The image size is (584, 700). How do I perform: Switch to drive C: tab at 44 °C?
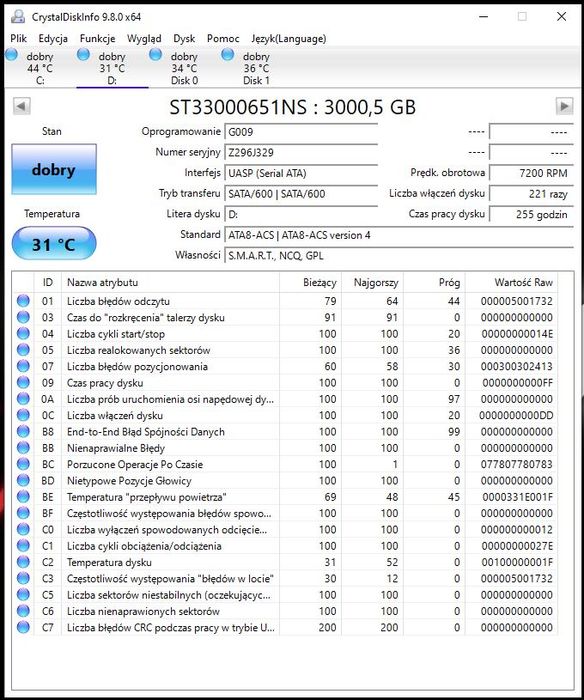pos(40,68)
